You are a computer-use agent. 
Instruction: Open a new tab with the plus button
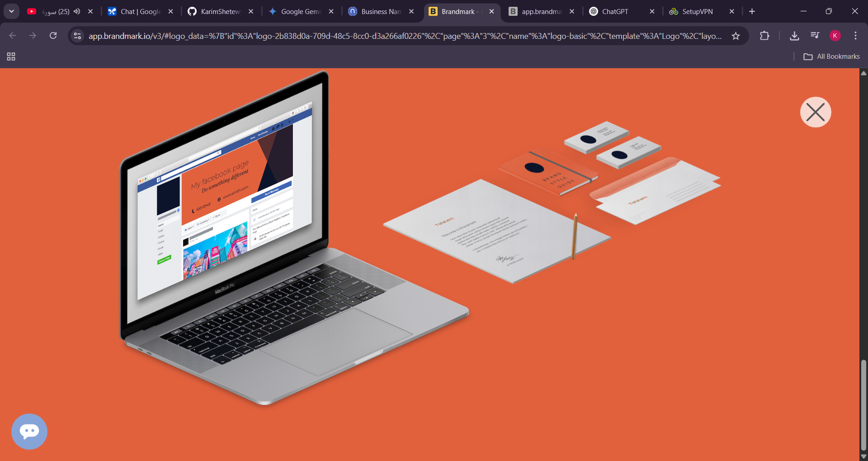752,11
